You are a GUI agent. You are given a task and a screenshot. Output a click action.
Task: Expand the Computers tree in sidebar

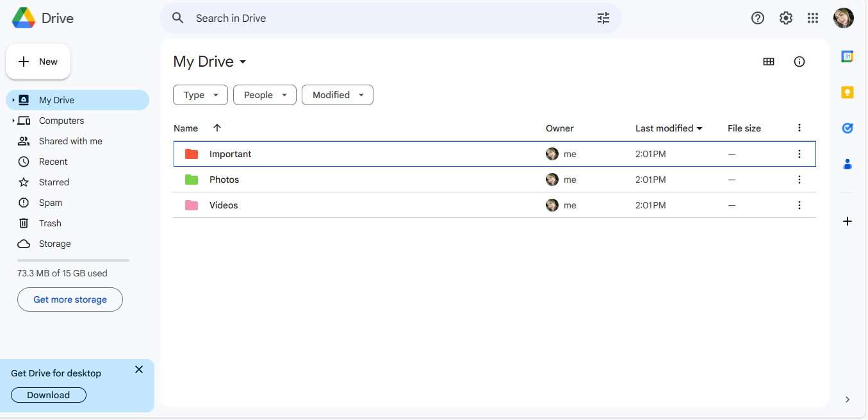pos(13,121)
